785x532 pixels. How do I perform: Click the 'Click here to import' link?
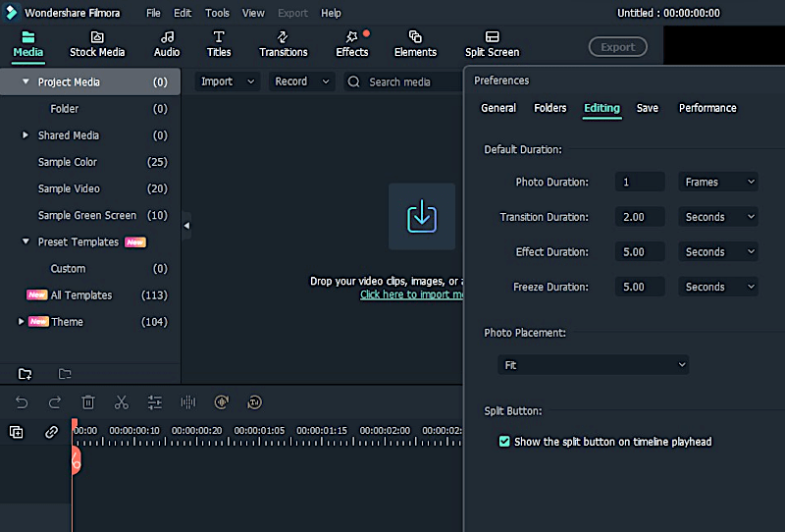click(x=411, y=294)
